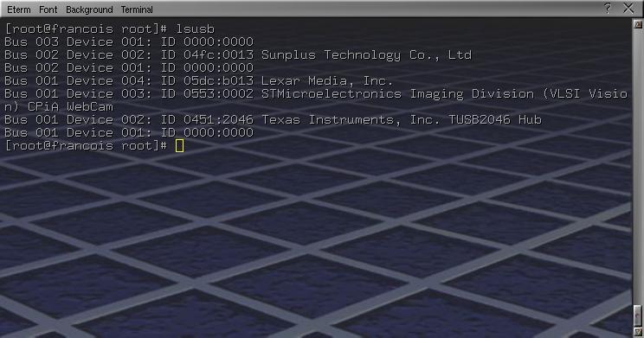Click the lsusb command text
This screenshot has height=338, width=644.
coord(196,29)
